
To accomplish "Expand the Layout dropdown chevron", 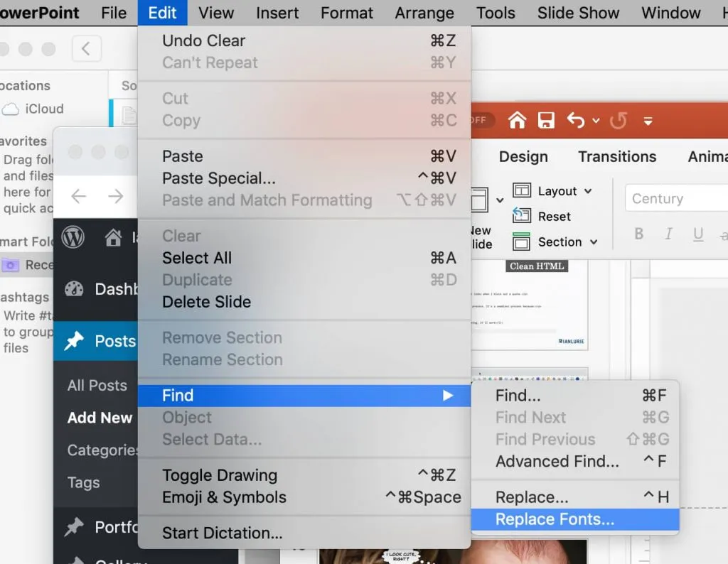I will click(x=588, y=191).
